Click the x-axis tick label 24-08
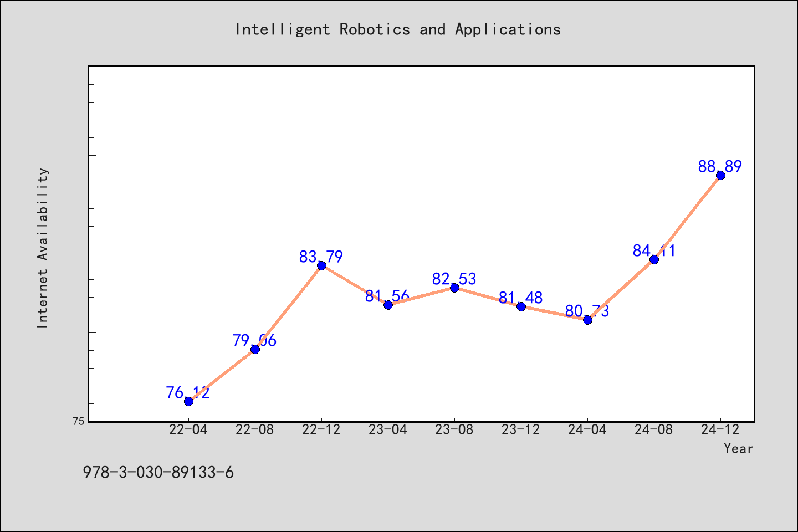Image resolution: width=798 pixels, height=532 pixels. (x=654, y=430)
